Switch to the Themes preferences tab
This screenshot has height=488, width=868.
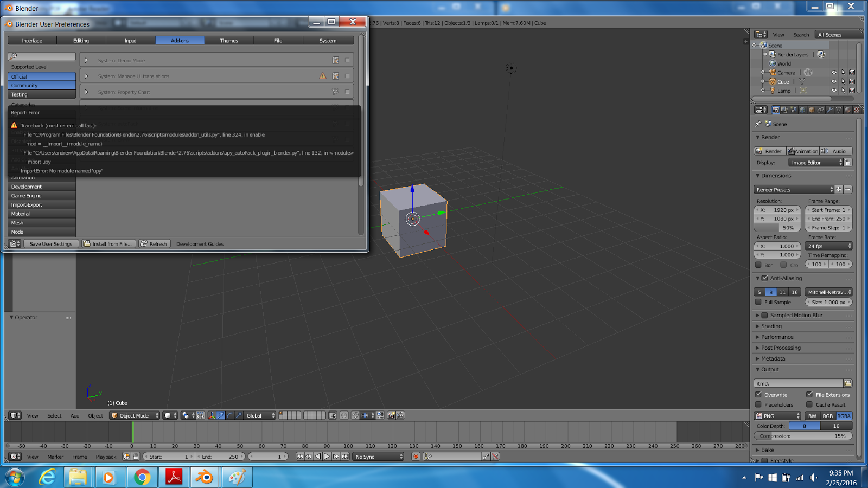[229, 41]
